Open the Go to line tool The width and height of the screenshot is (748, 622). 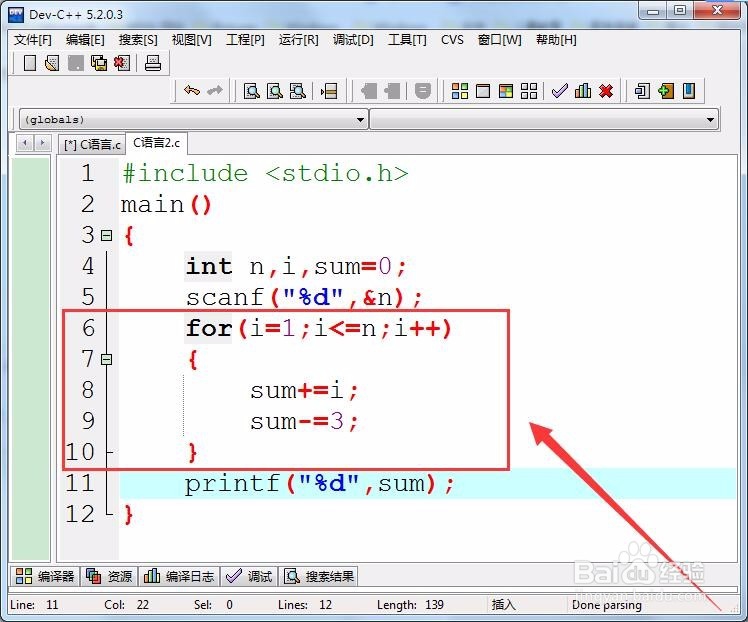[329, 91]
